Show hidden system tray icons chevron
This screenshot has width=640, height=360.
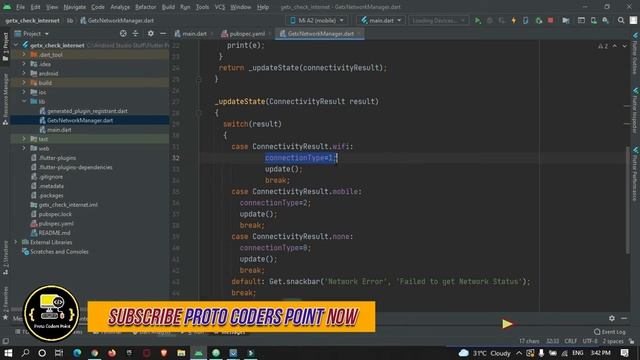(519, 353)
